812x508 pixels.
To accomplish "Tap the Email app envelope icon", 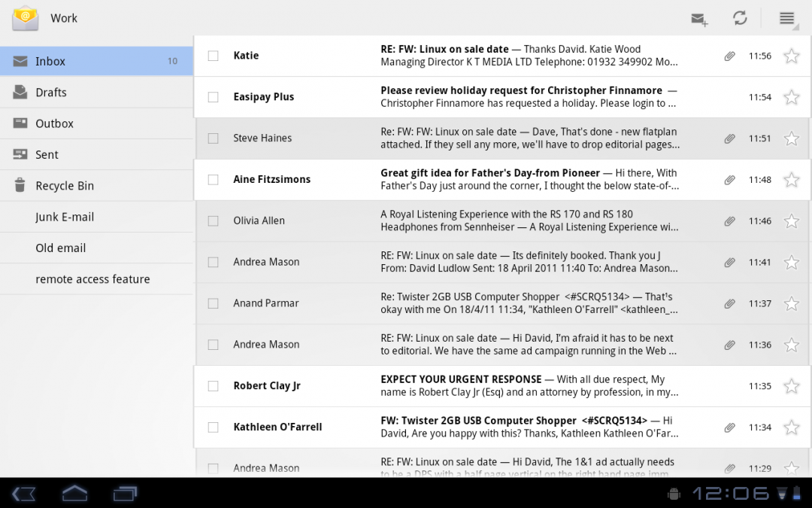I will pyautogui.click(x=25, y=18).
